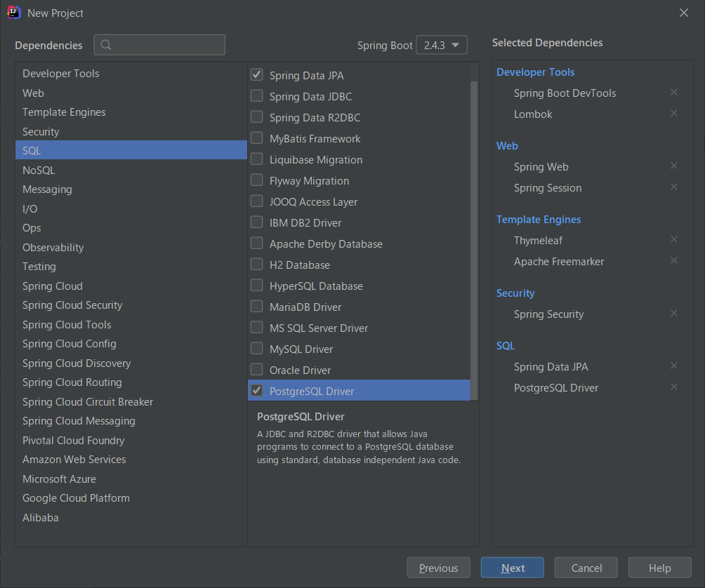Screen dimensions: 705x588
Task: Click the IntelliJ IDEA logo icon
Action: pos(14,13)
